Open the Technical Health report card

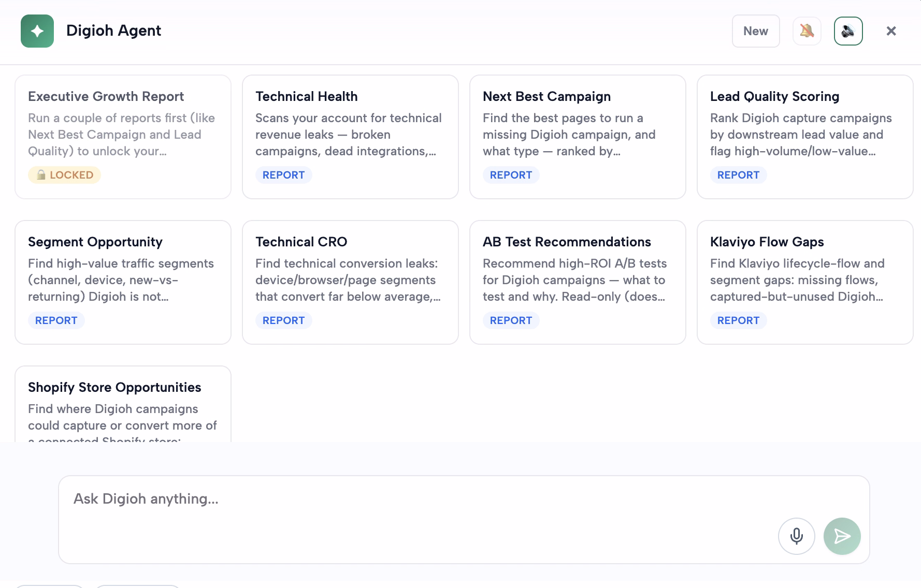click(x=350, y=137)
